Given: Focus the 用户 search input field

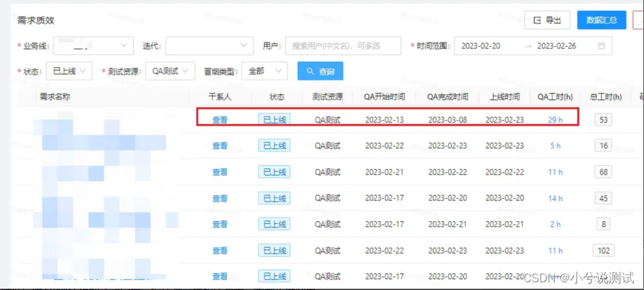Looking at the screenshot, I should [x=343, y=46].
